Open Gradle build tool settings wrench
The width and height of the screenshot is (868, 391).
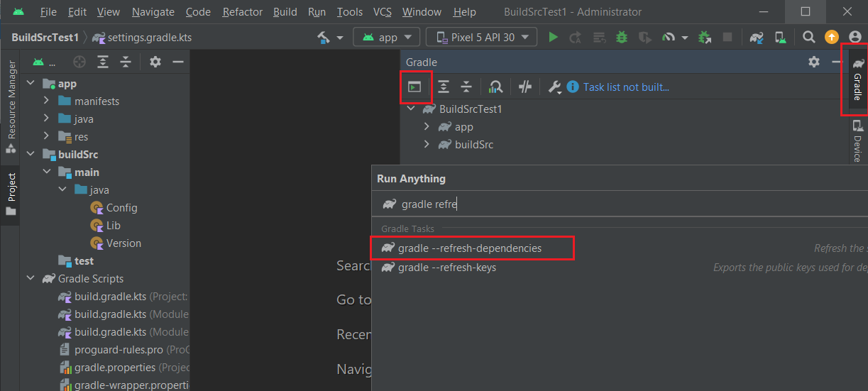[x=554, y=87]
